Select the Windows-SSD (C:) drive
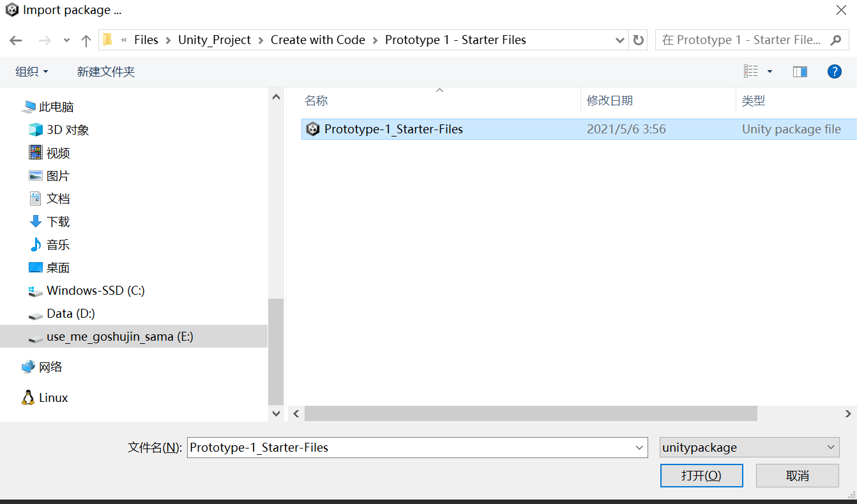This screenshot has height=504, width=857. click(87, 290)
